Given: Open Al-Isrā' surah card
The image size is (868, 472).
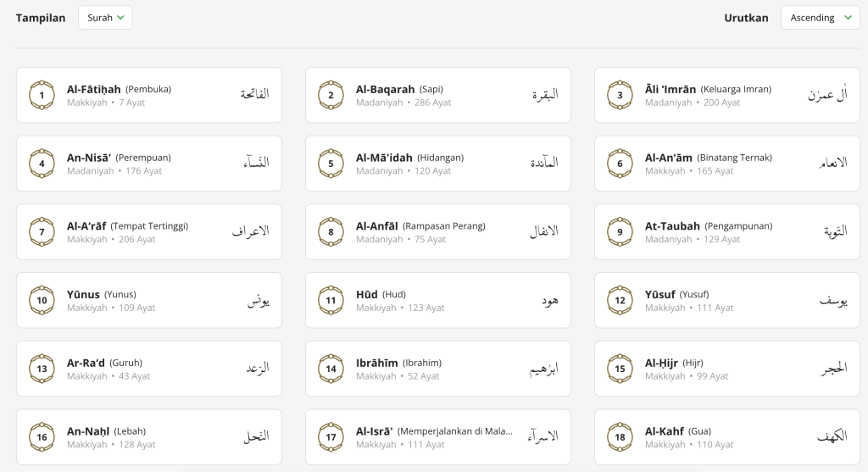Looking at the screenshot, I should pos(438,437).
